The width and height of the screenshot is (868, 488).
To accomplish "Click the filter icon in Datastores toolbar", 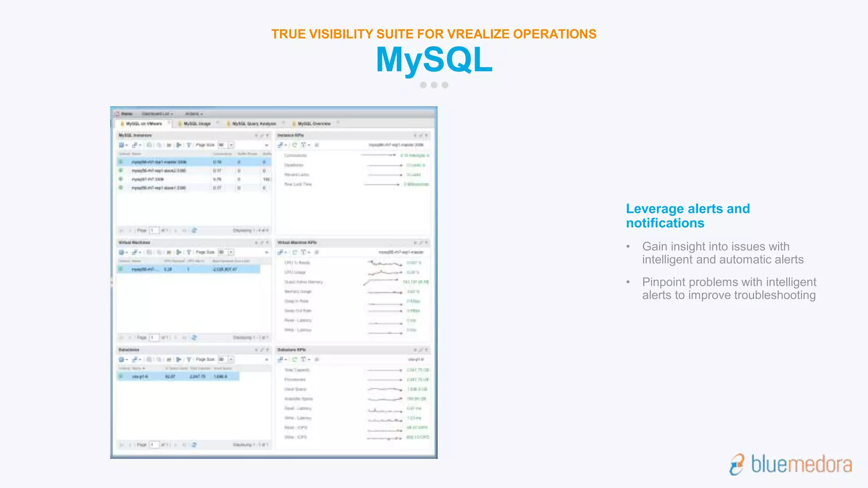I will point(189,359).
